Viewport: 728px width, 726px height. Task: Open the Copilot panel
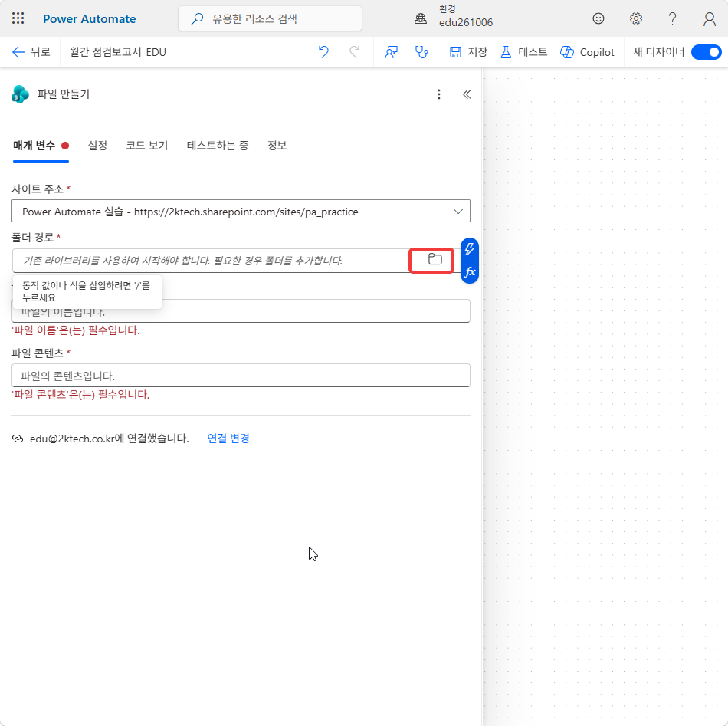(x=587, y=52)
